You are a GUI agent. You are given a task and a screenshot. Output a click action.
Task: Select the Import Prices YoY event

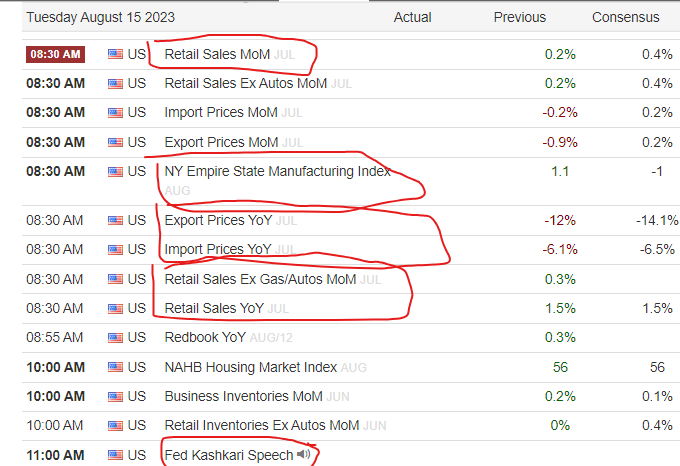(218, 249)
